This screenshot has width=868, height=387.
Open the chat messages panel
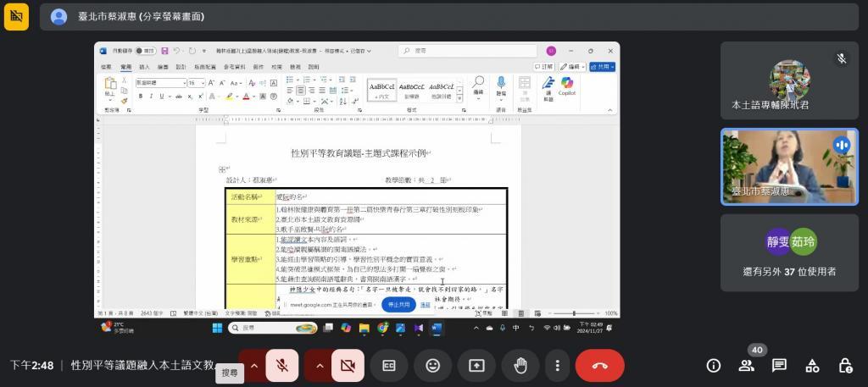pos(779,366)
